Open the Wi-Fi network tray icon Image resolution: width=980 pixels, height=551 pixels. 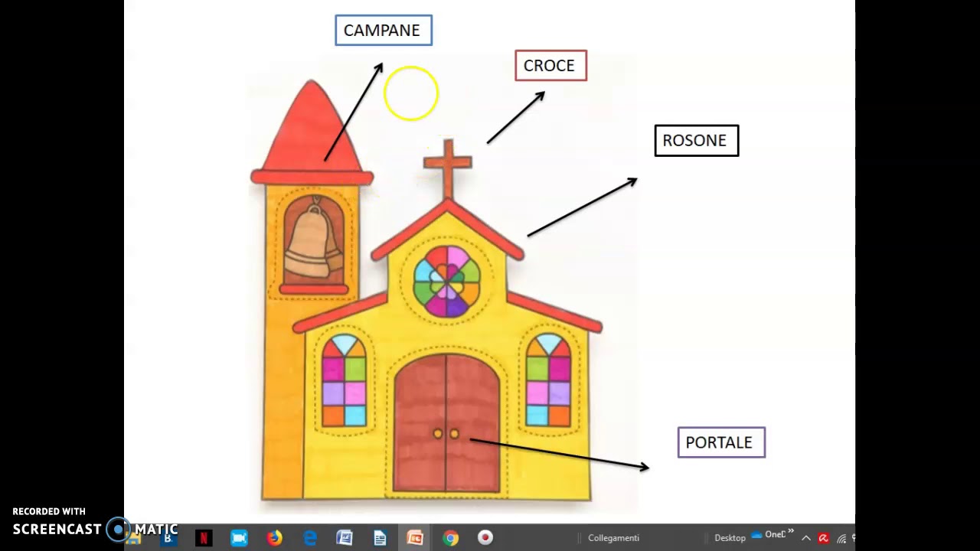[841, 538]
